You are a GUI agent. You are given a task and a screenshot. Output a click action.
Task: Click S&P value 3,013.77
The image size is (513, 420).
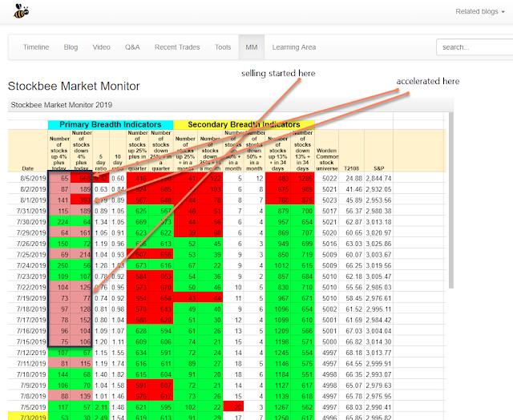pyautogui.click(x=378, y=353)
